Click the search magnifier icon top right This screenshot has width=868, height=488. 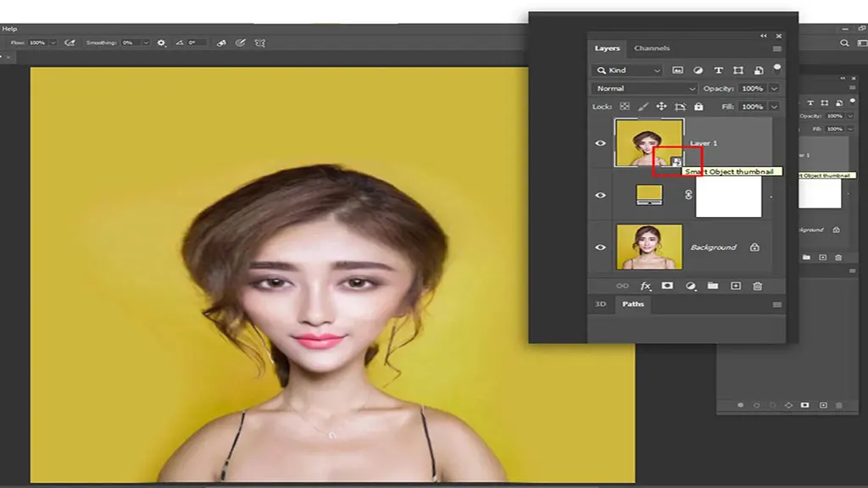[844, 42]
